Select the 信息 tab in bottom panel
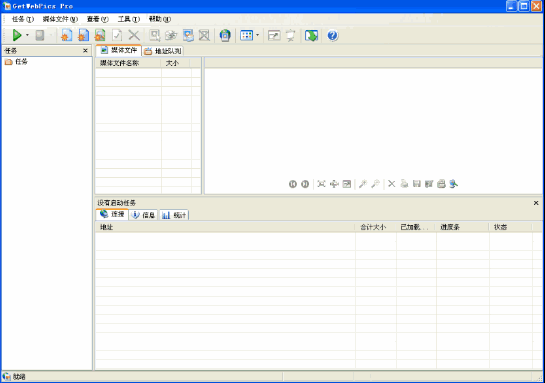The image size is (545, 383). (144, 215)
